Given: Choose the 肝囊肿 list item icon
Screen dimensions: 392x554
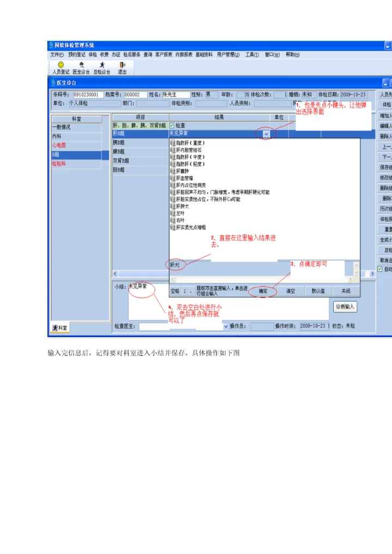Looking at the screenshot, I should (x=173, y=171).
